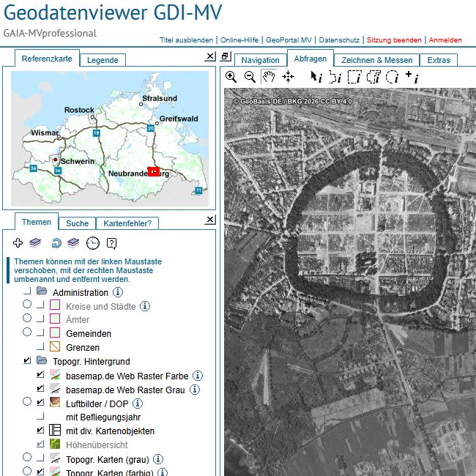Screen dimensions: 476x476
Task: Click the Grenzen legend symbol
Action: (55, 346)
